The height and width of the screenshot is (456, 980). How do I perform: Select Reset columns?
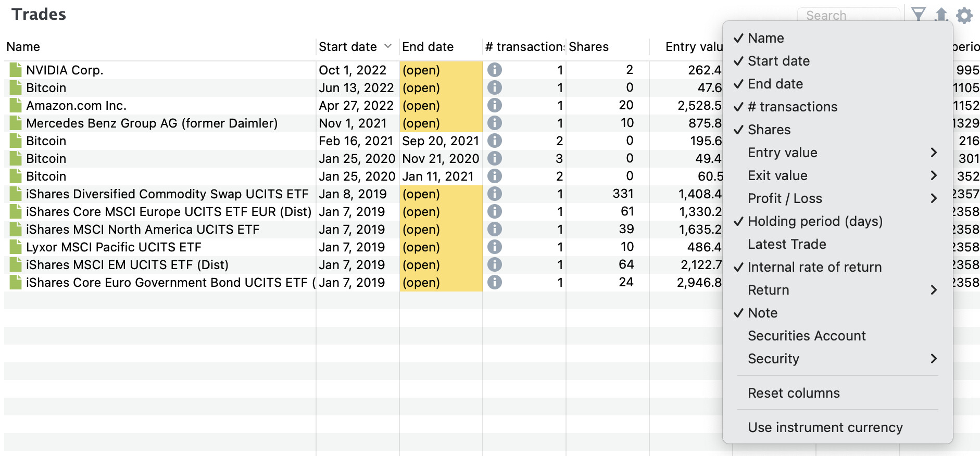click(x=837, y=393)
